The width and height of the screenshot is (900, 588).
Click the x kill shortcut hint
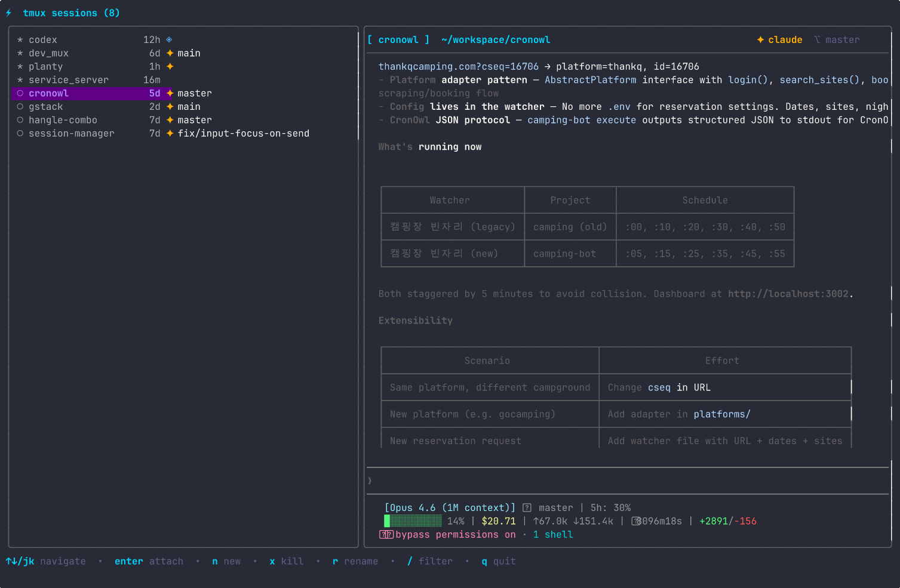pos(287,561)
